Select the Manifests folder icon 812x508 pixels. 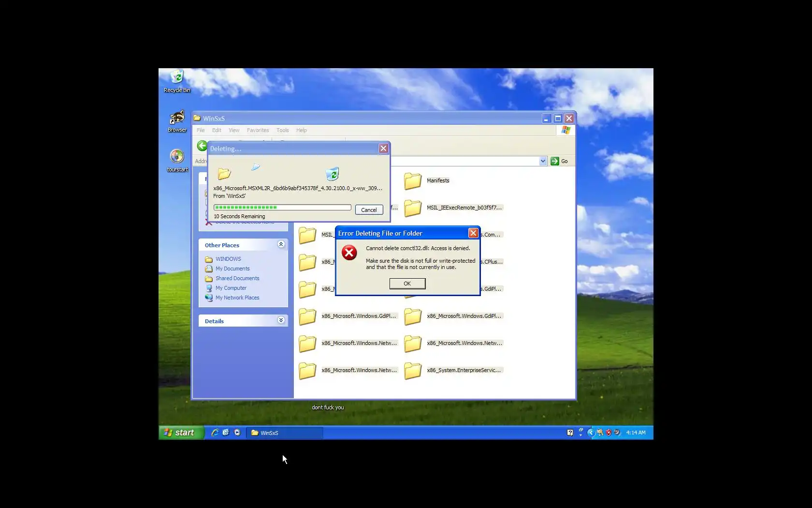(x=413, y=181)
